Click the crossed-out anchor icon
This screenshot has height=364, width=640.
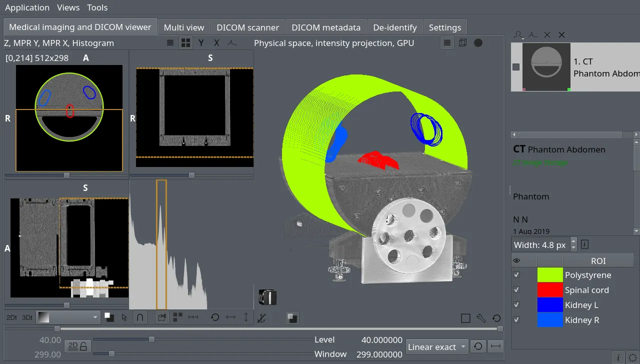point(261,317)
